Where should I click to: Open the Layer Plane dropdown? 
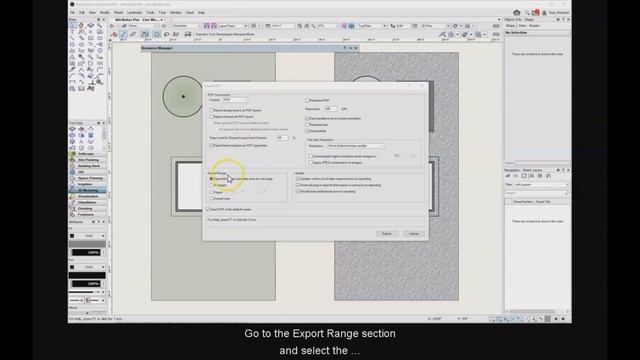(233, 26)
